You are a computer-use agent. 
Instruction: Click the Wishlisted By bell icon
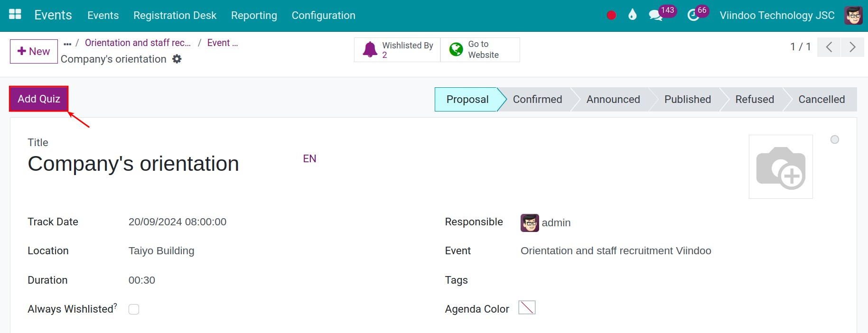(370, 49)
